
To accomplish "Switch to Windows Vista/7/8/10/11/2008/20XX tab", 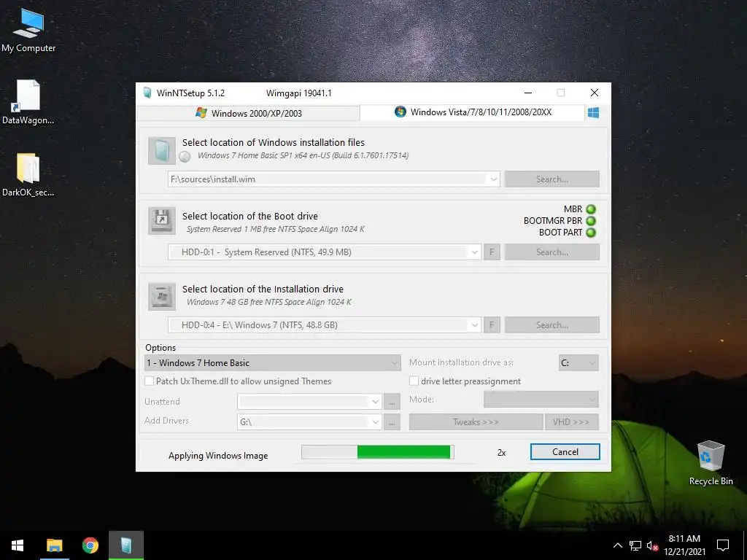I will coord(473,112).
